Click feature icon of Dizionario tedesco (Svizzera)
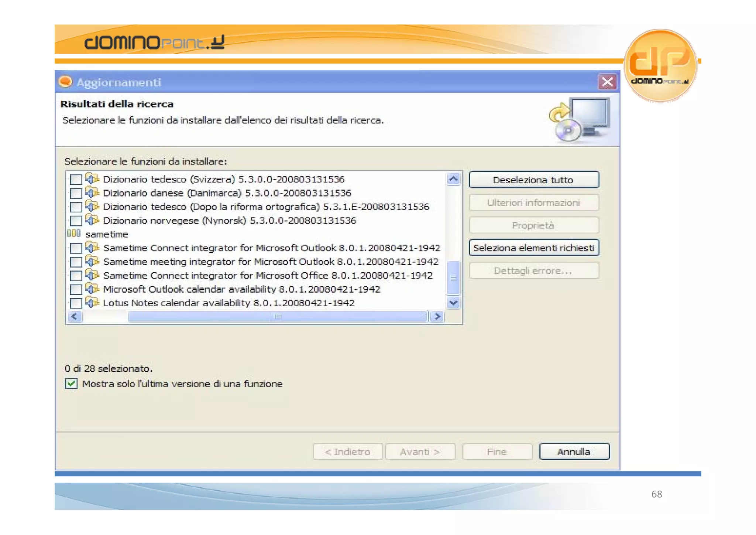The image size is (756, 535). point(92,178)
